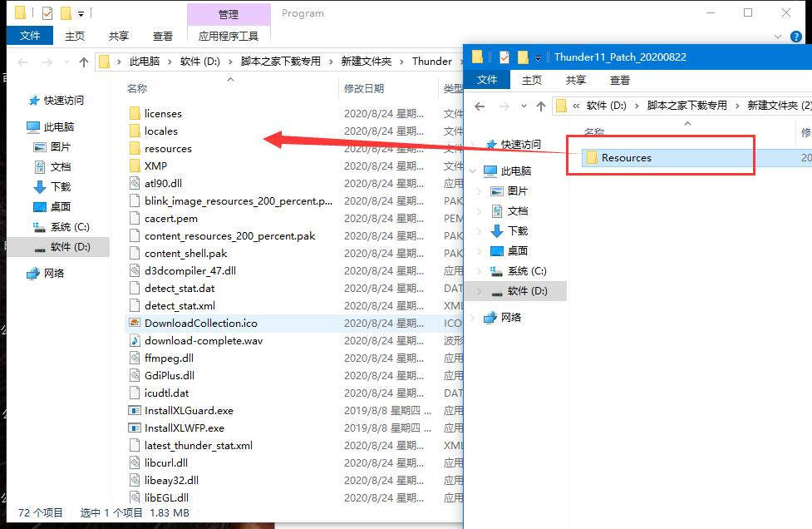Go forward in Thunder11_Patch window
Screen dimensions: 812x529
pyautogui.click(x=504, y=106)
